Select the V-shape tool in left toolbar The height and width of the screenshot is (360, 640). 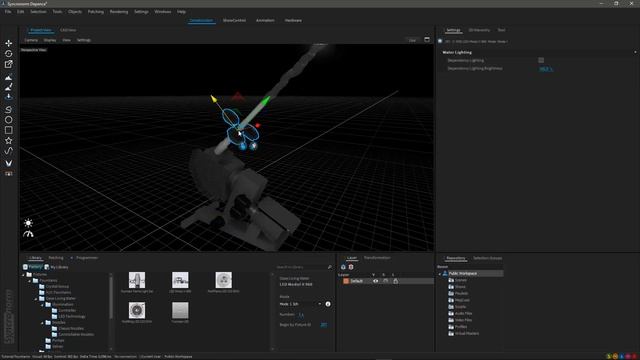pos(9,163)
